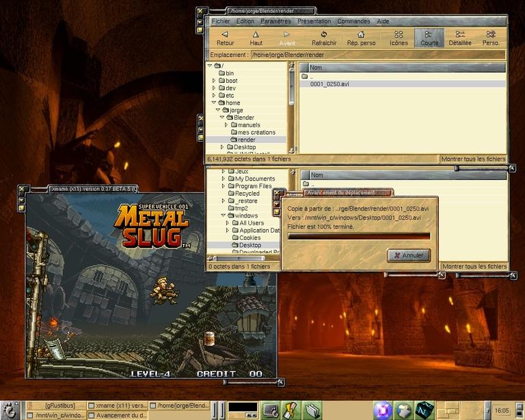Click Montrer tous les fichiers in lower window
The width and height of the screenshot is (525, 420).
point(474,267)
